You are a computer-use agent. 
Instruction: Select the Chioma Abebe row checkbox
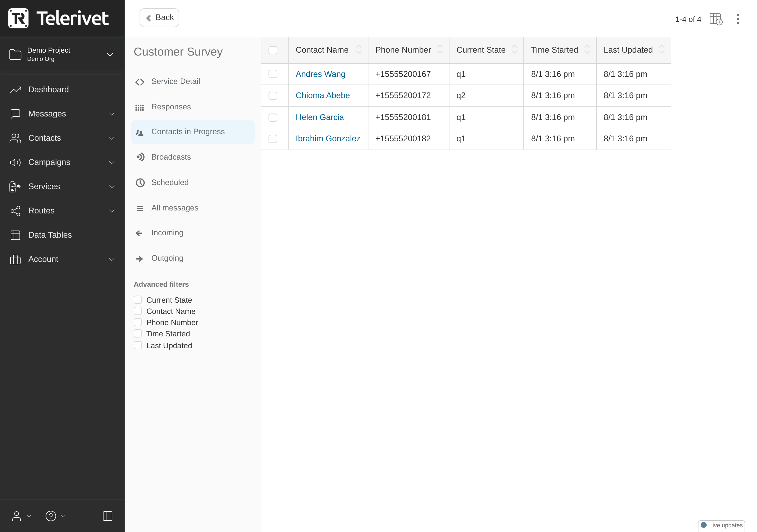pos(273,95)
